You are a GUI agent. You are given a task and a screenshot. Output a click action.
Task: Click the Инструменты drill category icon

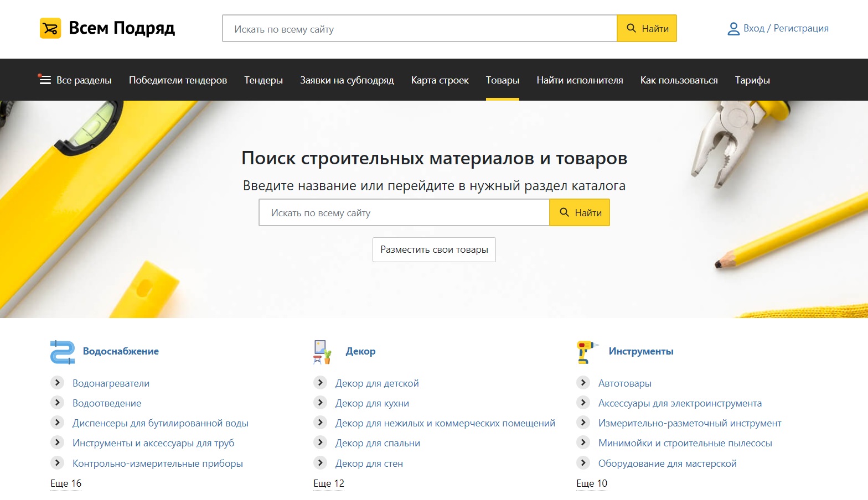click(x=586, y=352)
